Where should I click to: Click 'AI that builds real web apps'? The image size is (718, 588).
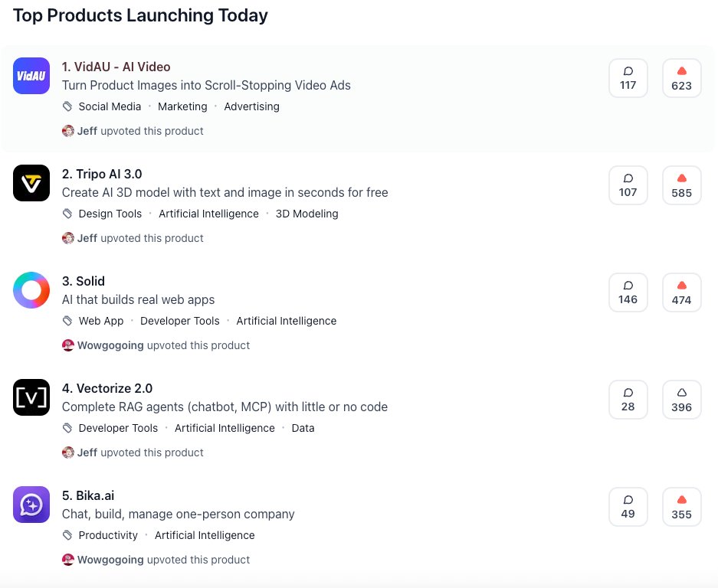(138, 299)
